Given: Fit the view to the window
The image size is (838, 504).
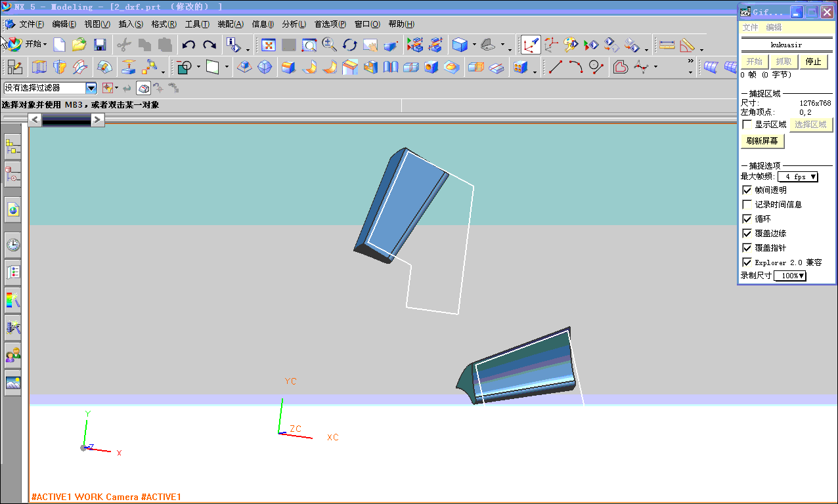Looking at the screenshot, I should (269, 45).
